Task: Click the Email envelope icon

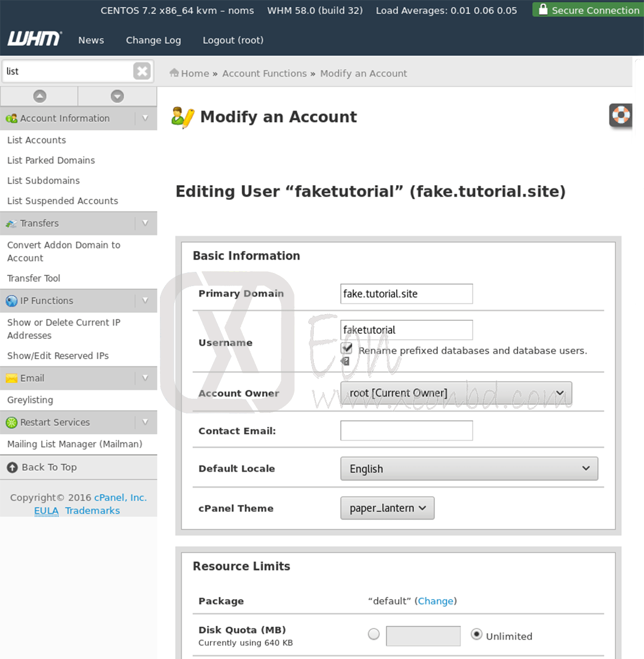Action: click(x=12, y=378)
